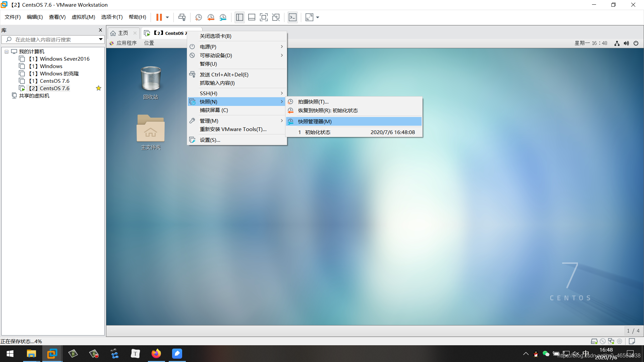Open the 查看(V) menu
Viewport: 644px width, 362px height.
click(x=57, y=17)
